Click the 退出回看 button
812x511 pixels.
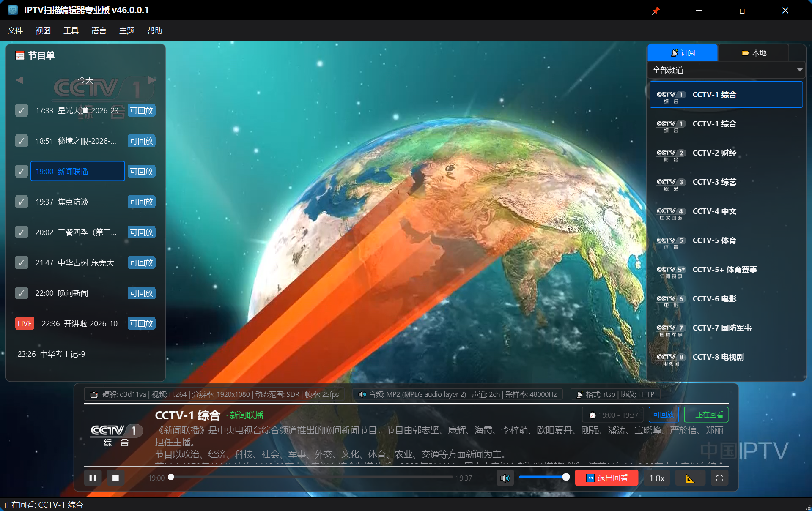pos(607,478)
